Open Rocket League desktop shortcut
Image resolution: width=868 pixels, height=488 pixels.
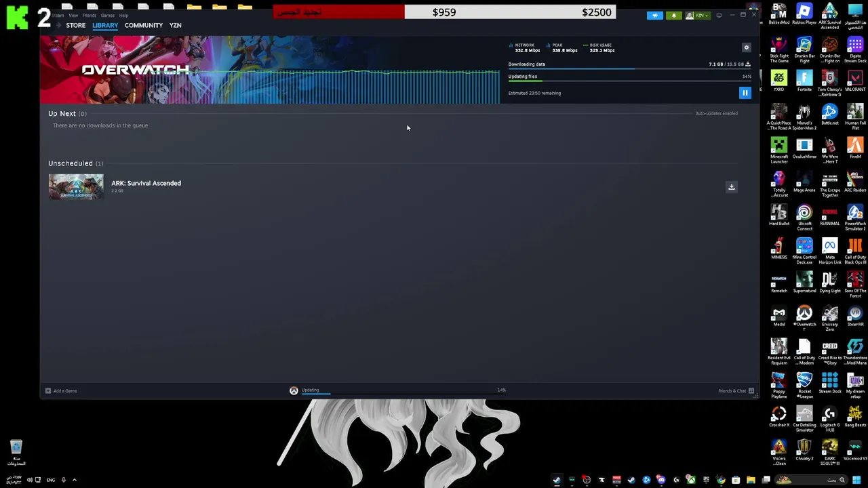click(804, 385)
